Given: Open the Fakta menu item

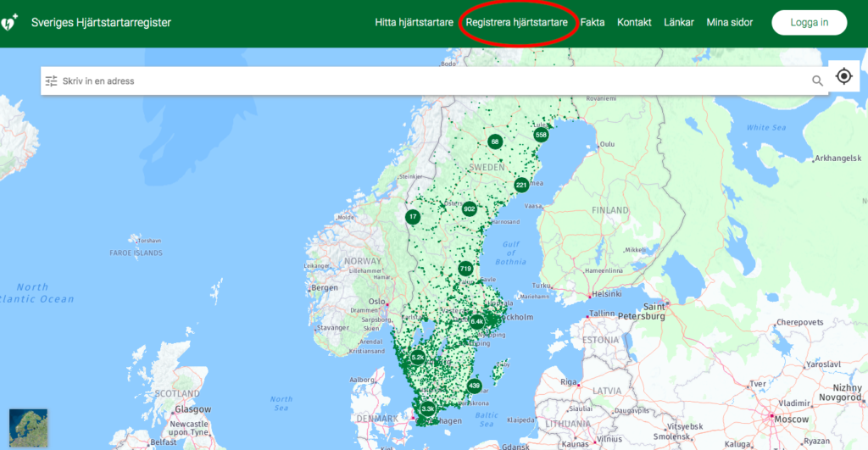Looking at the screenshot, I should click(593, 23).
